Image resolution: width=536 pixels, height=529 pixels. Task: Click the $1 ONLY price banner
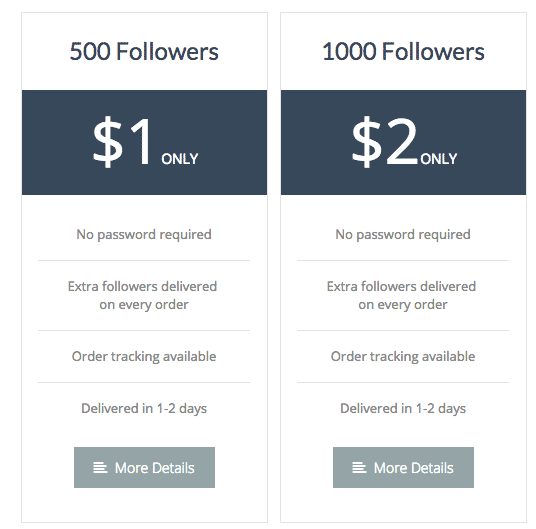[144, 143]
